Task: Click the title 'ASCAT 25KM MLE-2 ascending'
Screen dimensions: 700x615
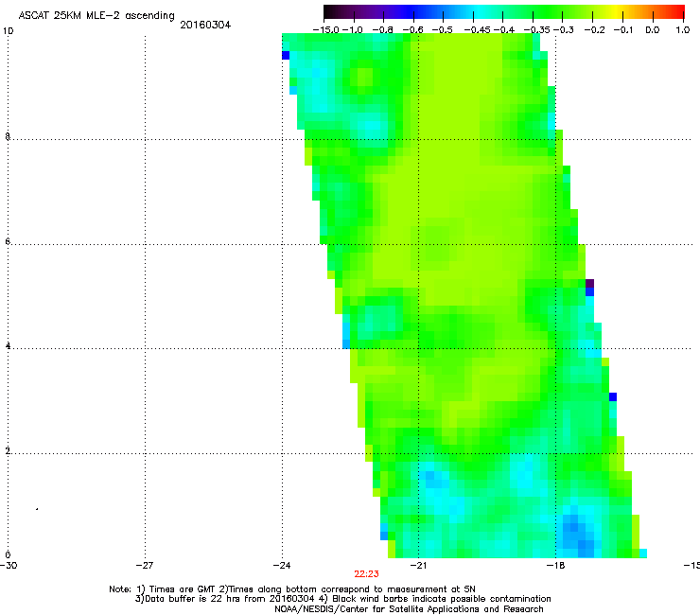Action: 96,16
